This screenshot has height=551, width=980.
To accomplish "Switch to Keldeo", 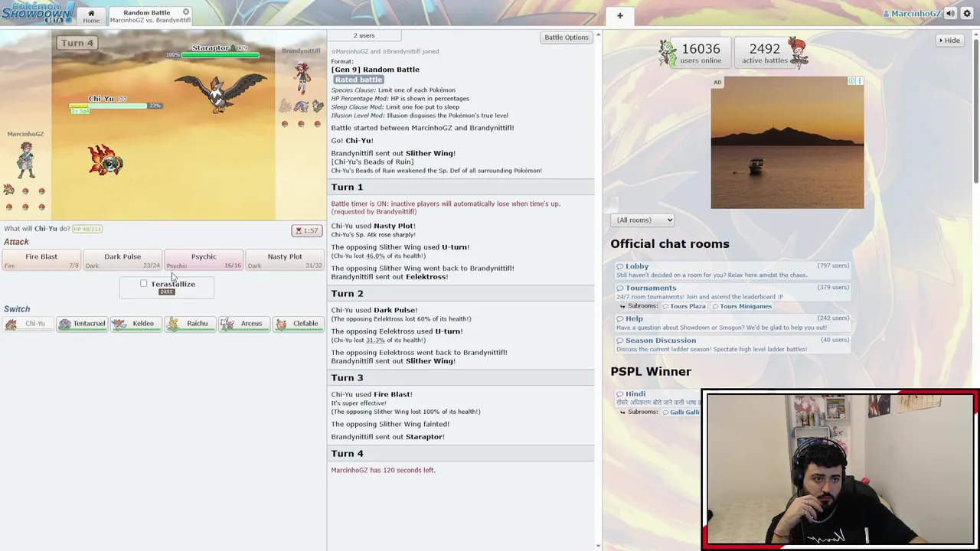I will pyautogui.click(x=136, y=324).
